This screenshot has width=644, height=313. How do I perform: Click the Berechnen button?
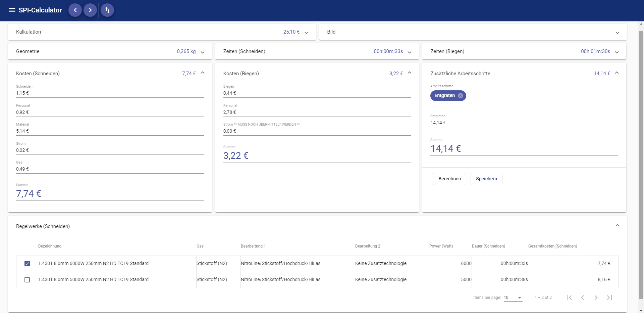coord(449,179)
